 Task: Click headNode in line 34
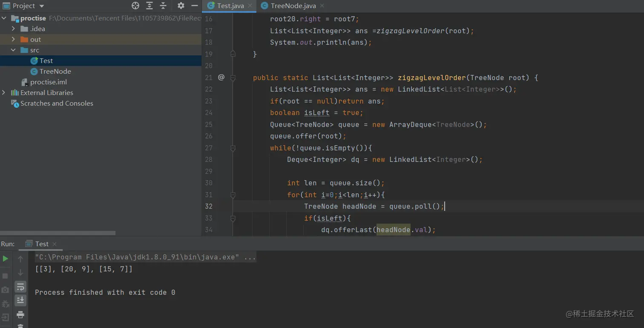[x=393, y=230]
